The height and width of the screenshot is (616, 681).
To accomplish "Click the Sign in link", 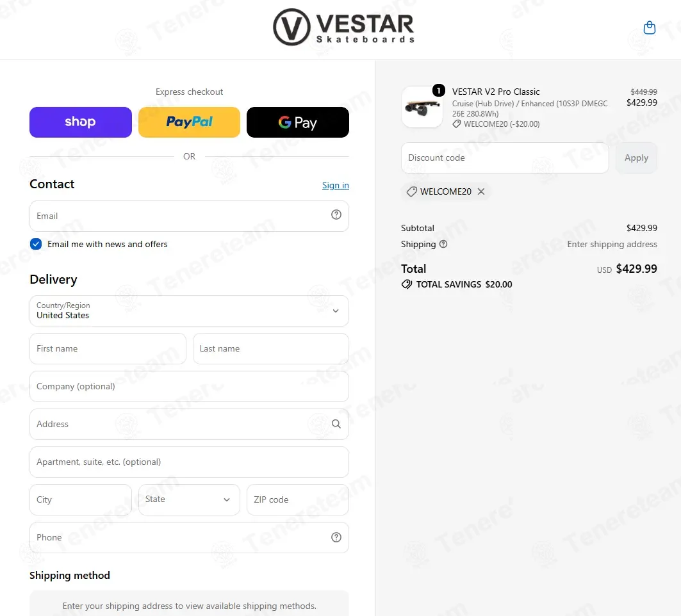I will [x=335, y=185].
